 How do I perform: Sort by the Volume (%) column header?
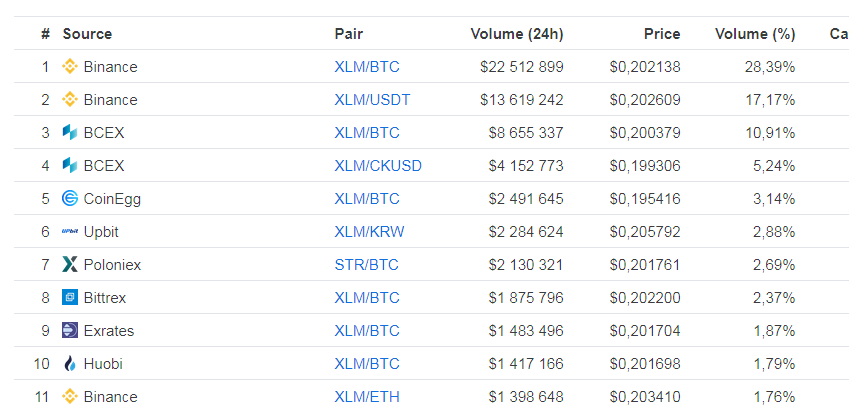[755, 34]
